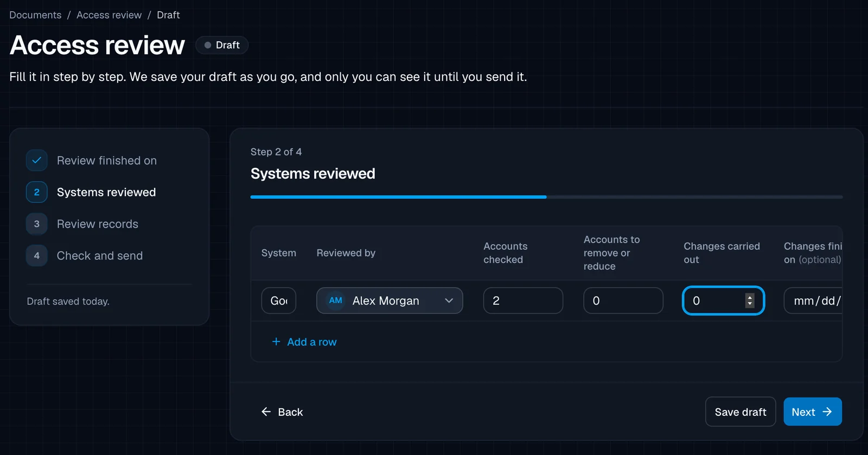Click the left arrow icon on Back
Screen dimensions: 868x455
point(266,412)
